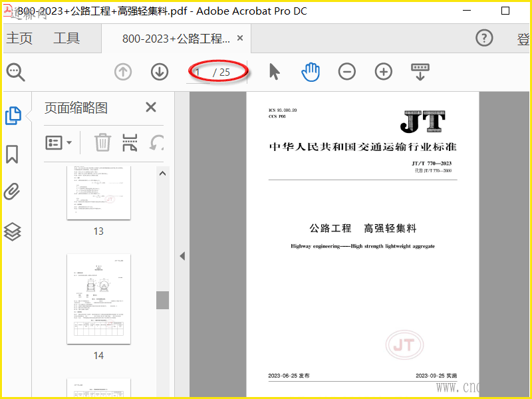532x399 pixels.
Task: Click the 中华人民共和国交通运输行业标准 heading
Action: [362, 147]
